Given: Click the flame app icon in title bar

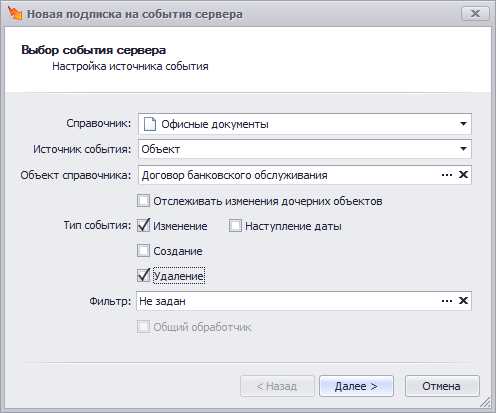Looking at the screenshot, I should tap(15, 13).
